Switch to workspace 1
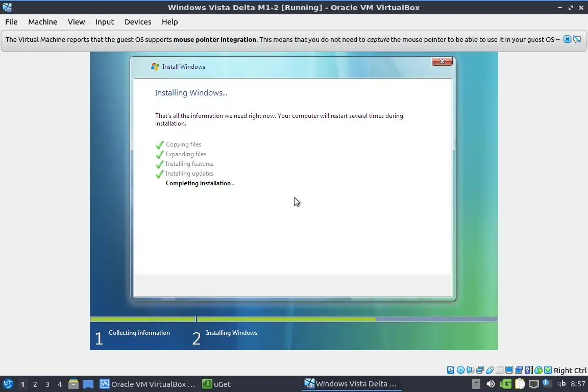Screen dimensions: 588x392 22,384
